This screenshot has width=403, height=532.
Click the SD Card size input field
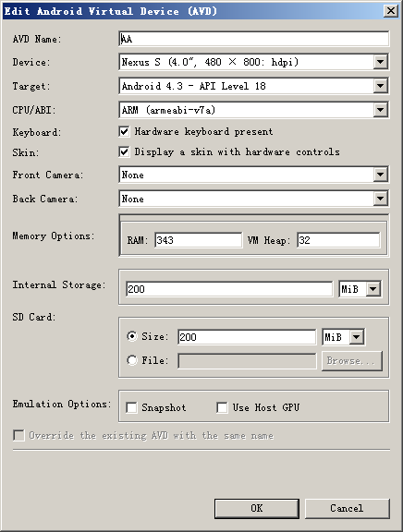coord(247,337)
